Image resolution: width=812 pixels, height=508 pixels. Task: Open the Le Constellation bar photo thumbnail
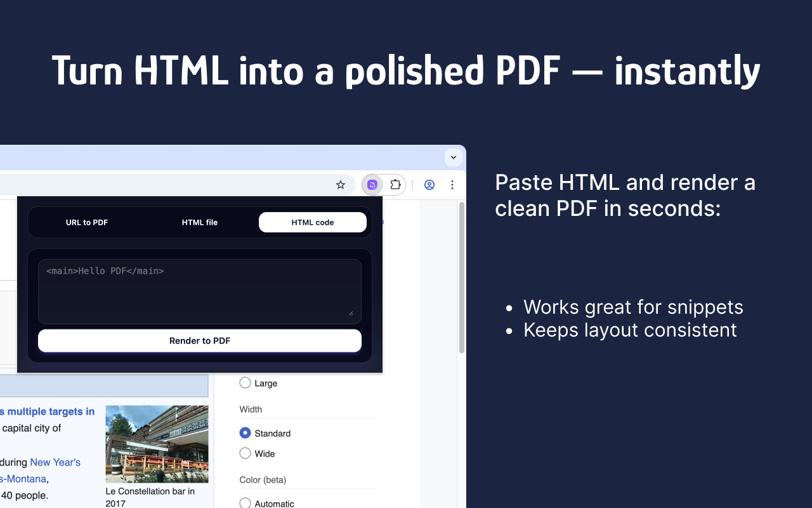point(157,444)
